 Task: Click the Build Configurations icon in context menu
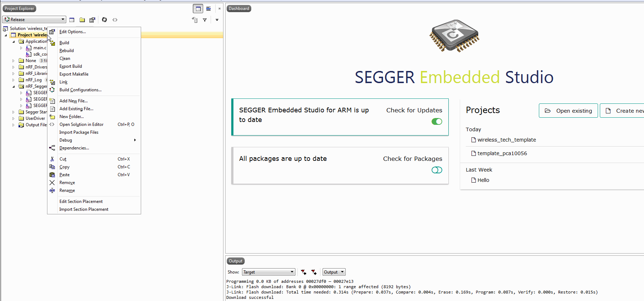[x=52, y=90]
